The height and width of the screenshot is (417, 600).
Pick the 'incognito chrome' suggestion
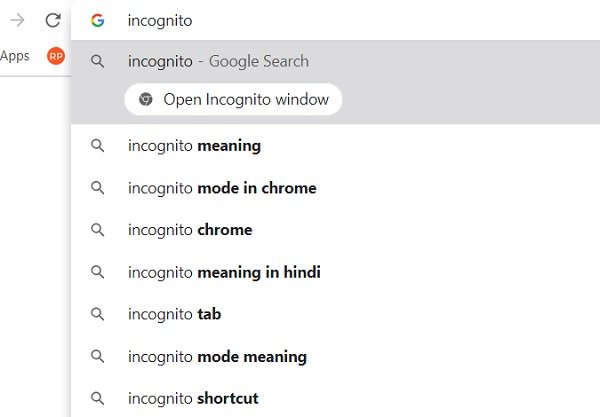pyautogui.click(x=190, y=230)
